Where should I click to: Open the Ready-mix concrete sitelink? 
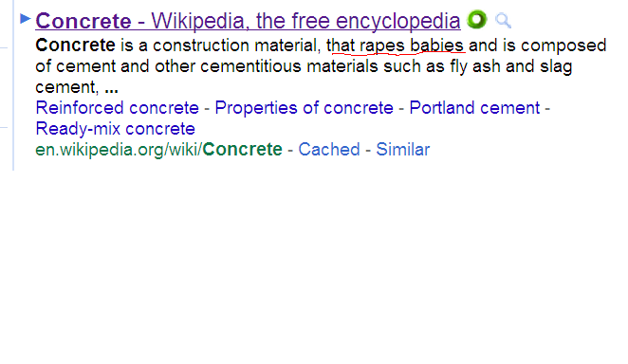116,129
